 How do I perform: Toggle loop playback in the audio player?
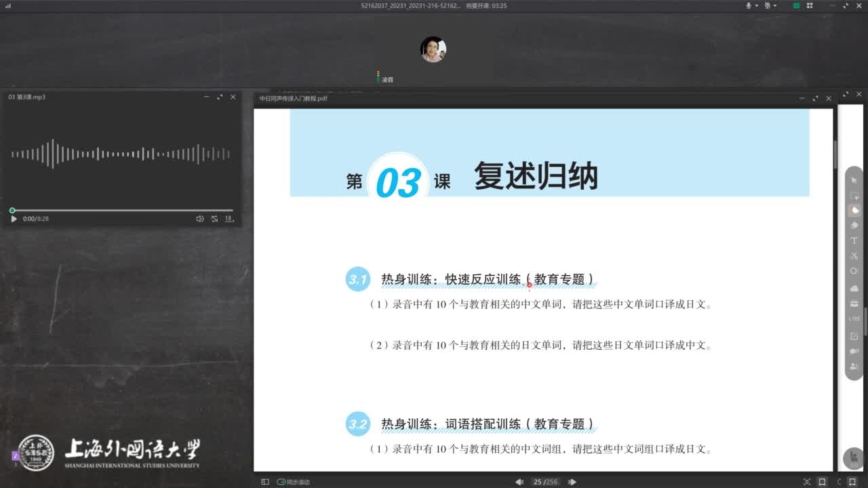click(215, 218)
